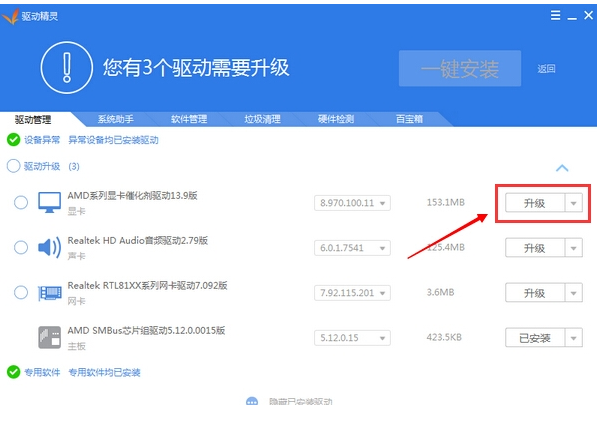This screenshot has height=434, width=600.
Task: Open version dropdown showing 8.970.100.11
Action: pyautogui.click(x=353, y=203)
